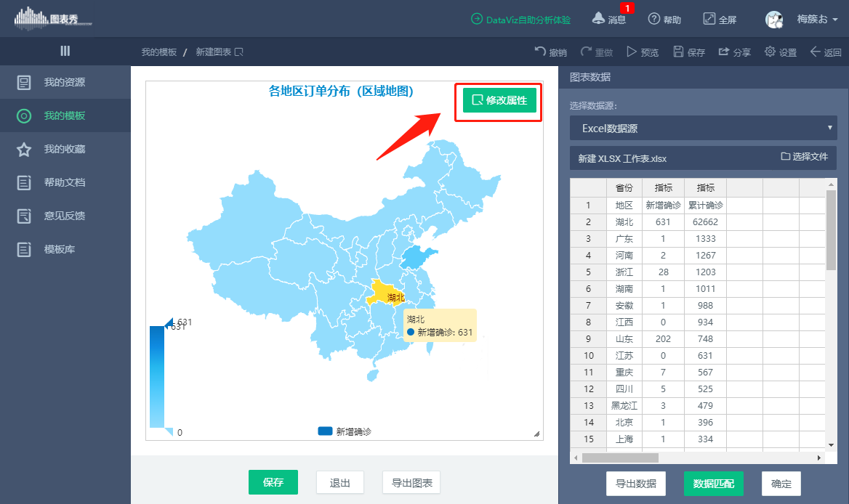Edit the 新建图表 name icon

click(x=238, y=52)
